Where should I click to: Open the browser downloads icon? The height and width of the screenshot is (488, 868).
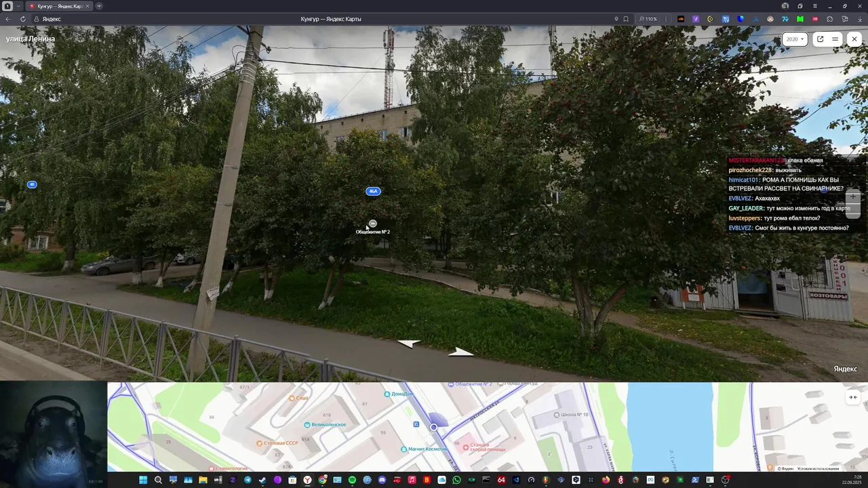[860, 19]
